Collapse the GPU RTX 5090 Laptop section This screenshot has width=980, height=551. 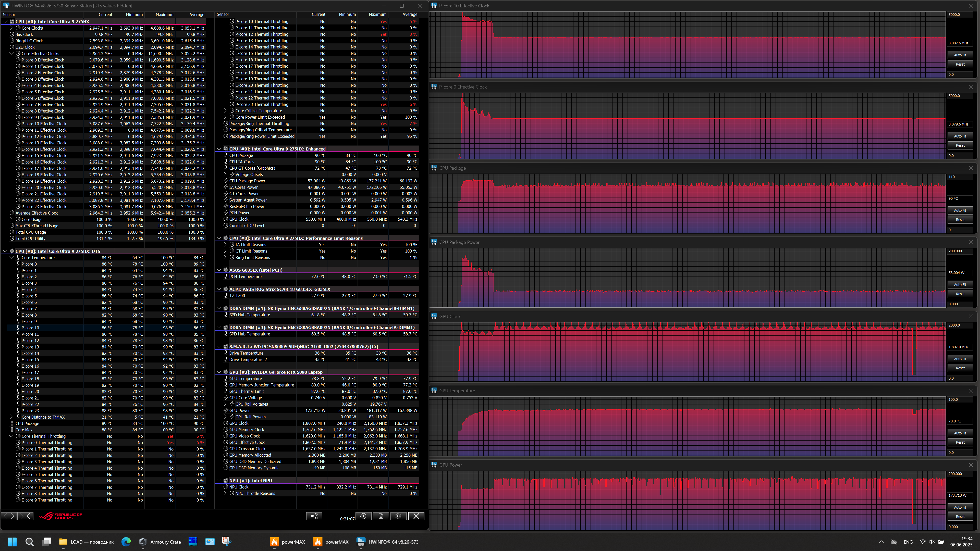(x=219, y=372)
